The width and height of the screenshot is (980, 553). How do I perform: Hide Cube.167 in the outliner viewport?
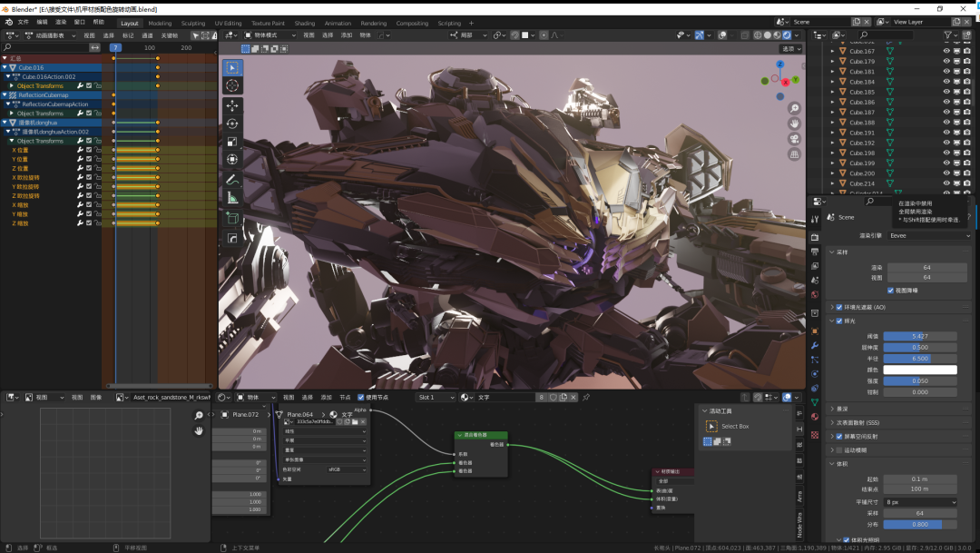[946, 51]
